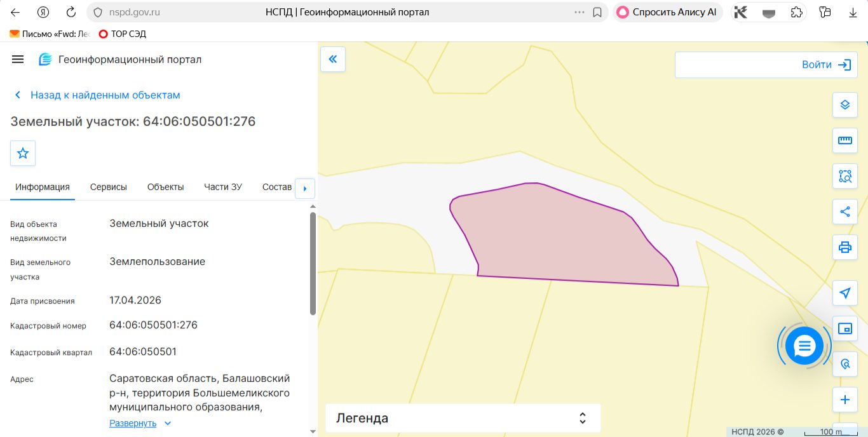Print the map with printer icon

845,247
